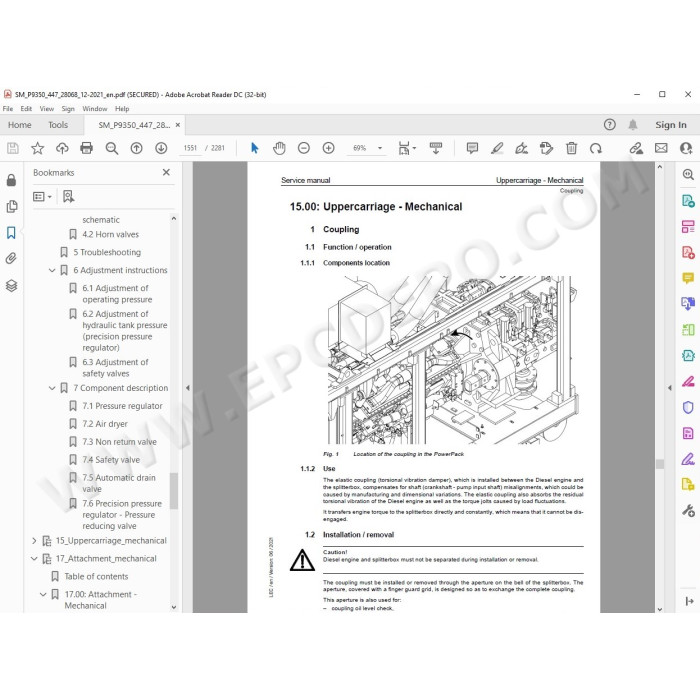
Task: Toggle scrolling read mode icon
Action: pos(436,148)
